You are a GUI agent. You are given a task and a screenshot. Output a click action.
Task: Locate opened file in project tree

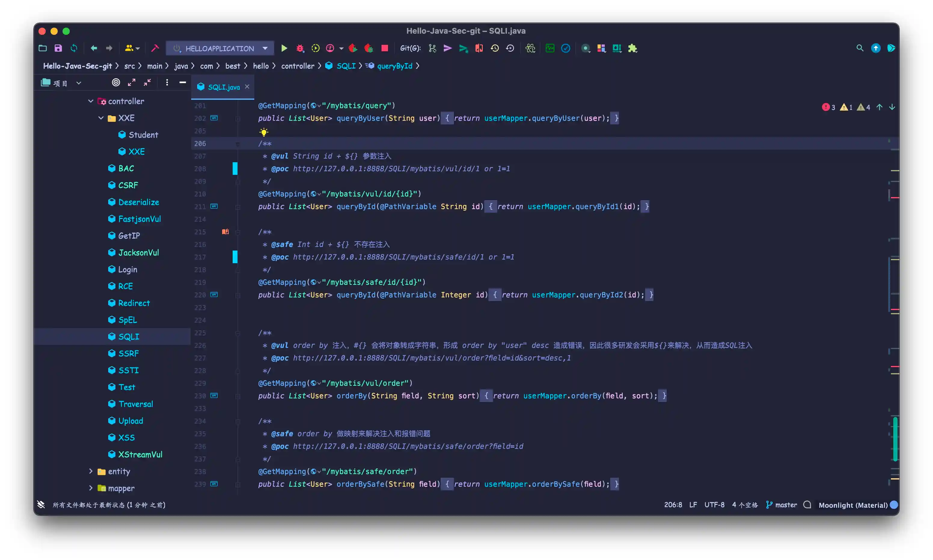click(116, 82)
